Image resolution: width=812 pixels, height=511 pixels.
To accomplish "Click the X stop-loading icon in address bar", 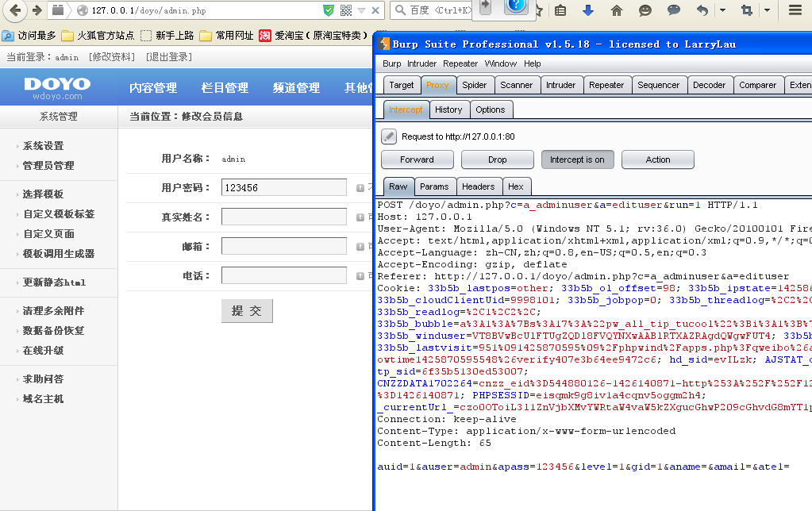I will (375, 10).
